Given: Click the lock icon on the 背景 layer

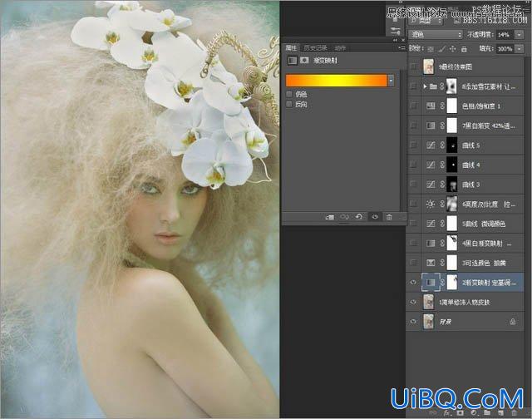Looking at the screenshot, I should click(x=513, y=321).
